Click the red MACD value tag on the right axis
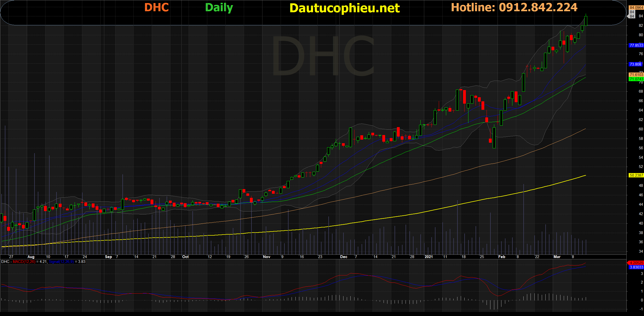644x316 pixels. point(636,263)
